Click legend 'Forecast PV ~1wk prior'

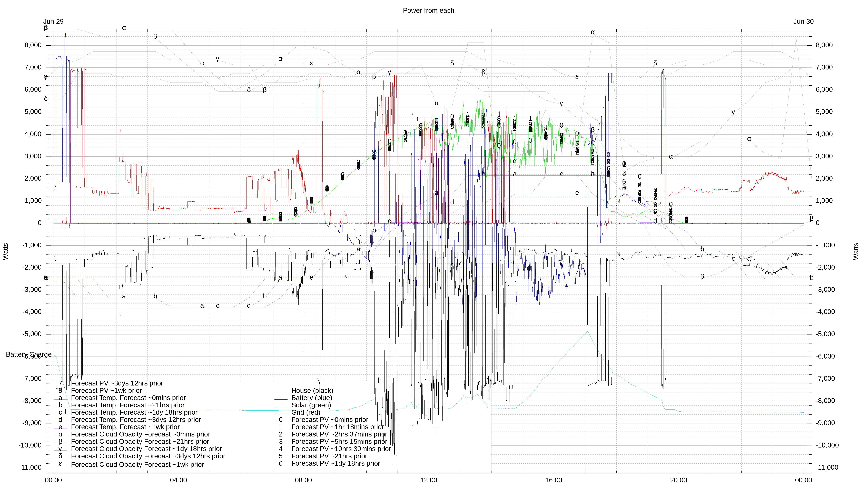(x=106, y=390)
